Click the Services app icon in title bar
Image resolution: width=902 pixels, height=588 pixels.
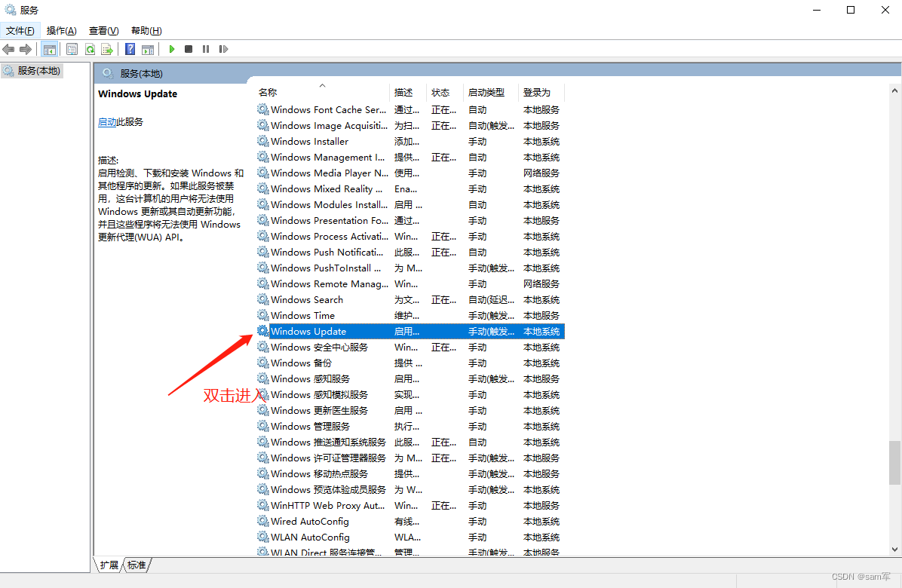coord(11,10)
